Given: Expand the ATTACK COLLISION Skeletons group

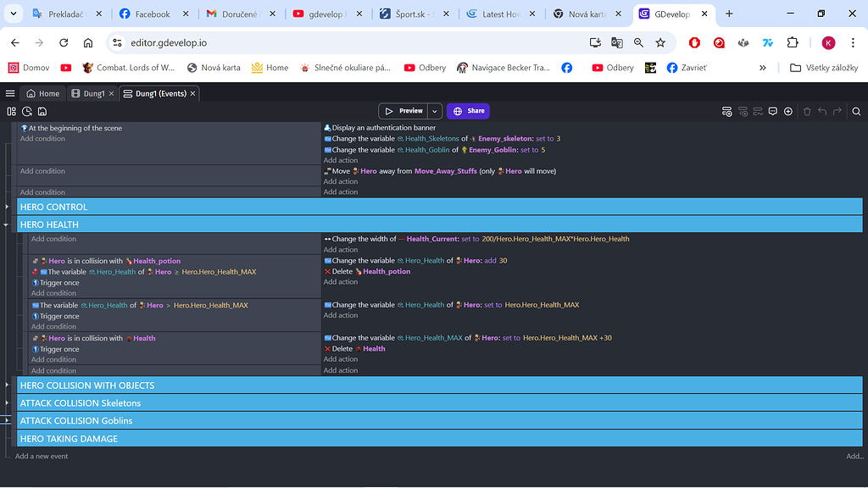Looking at the screenshot, I should pos(7,403).
